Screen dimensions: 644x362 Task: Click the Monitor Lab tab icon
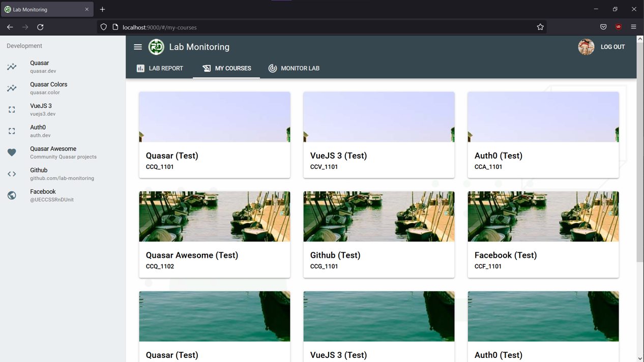coord(273,68)
